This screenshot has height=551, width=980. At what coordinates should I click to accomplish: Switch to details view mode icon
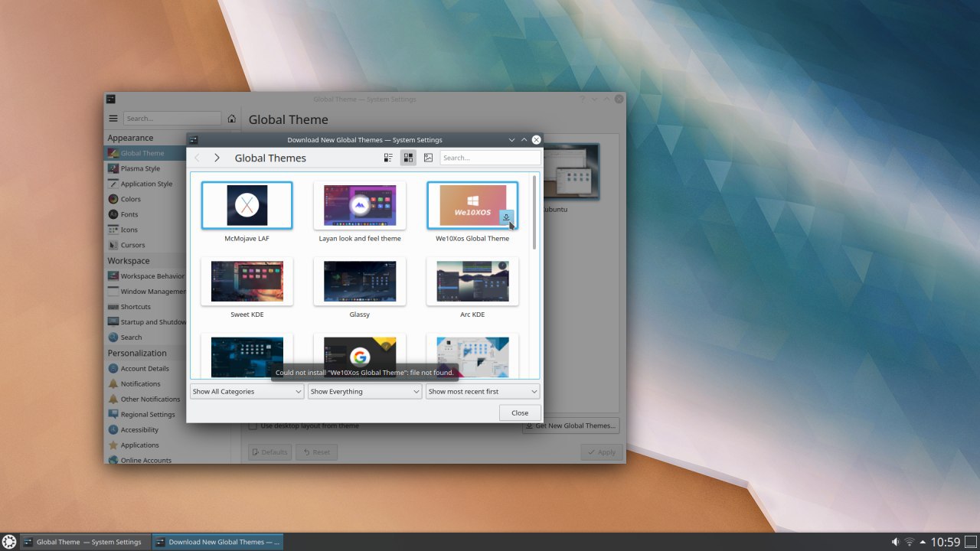tap(388, 158)
